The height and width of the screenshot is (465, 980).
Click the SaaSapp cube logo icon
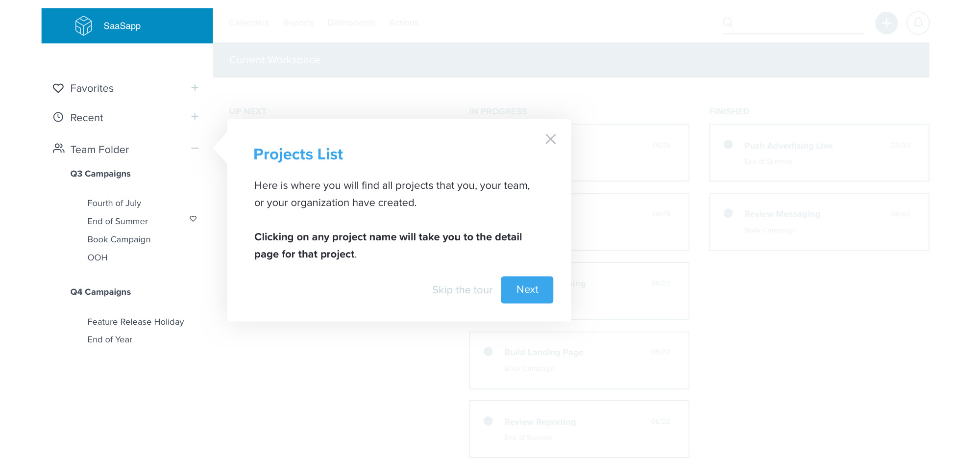pos(83,26)
